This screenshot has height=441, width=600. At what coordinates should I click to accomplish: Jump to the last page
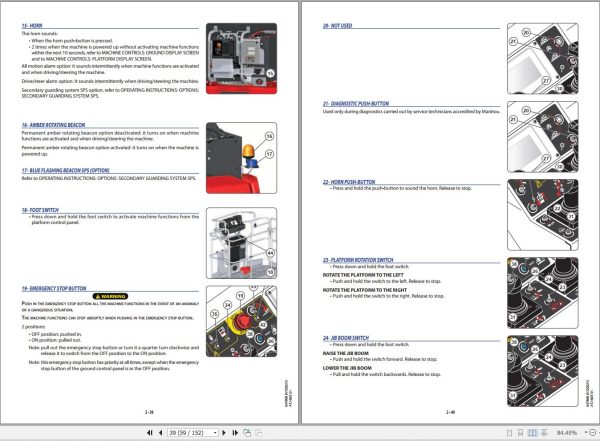tap(235, 433)
